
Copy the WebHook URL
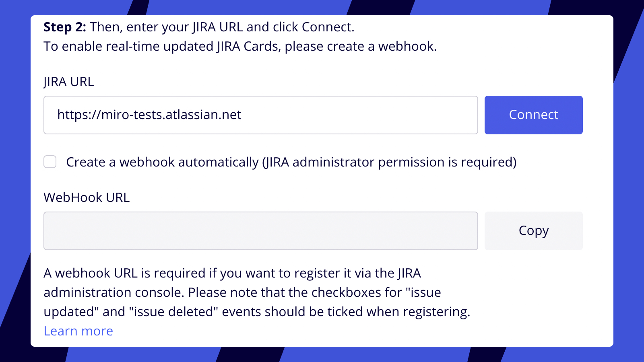(533, 231)
